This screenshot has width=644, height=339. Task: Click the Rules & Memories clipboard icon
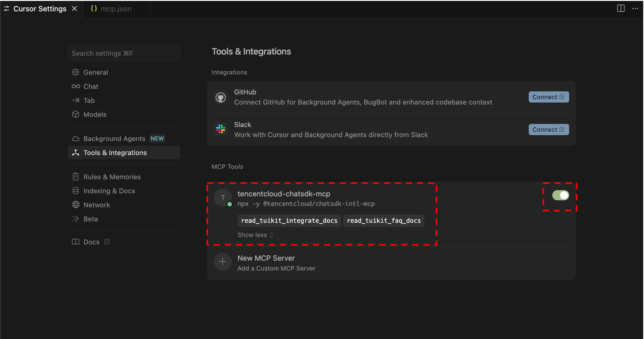[75, 177]
